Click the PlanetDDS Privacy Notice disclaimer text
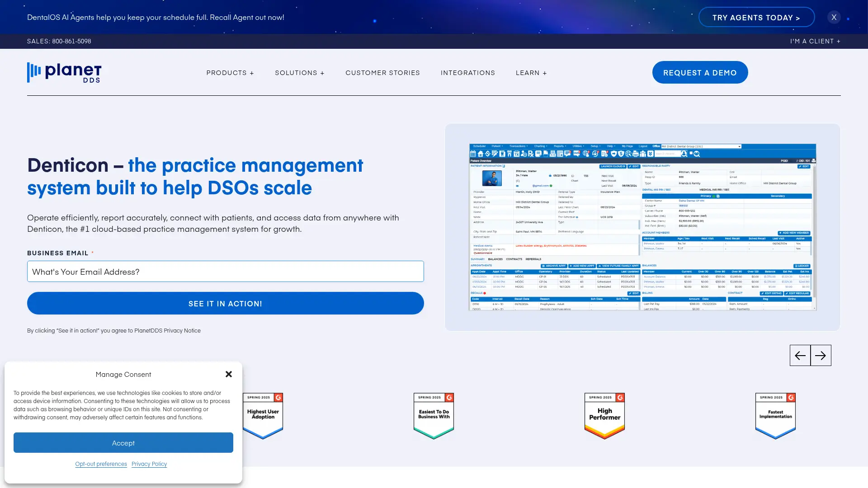This screenshot has width=868, height=488. [114, 331]
